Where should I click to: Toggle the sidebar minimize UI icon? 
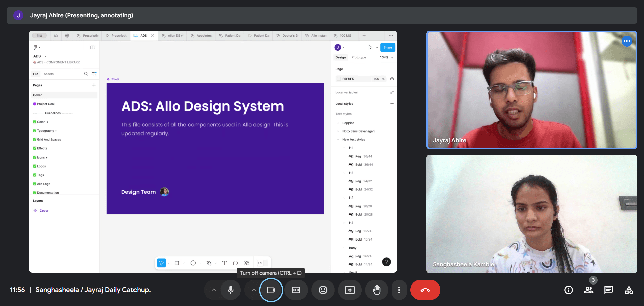point(93,47)
